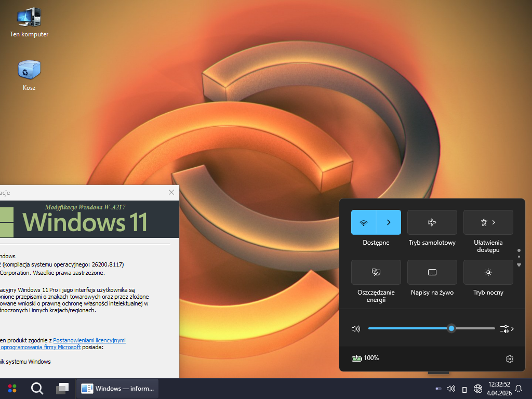Open settings via the gear icon
This screenshot has width=532, height=399.
pos(509,358)
